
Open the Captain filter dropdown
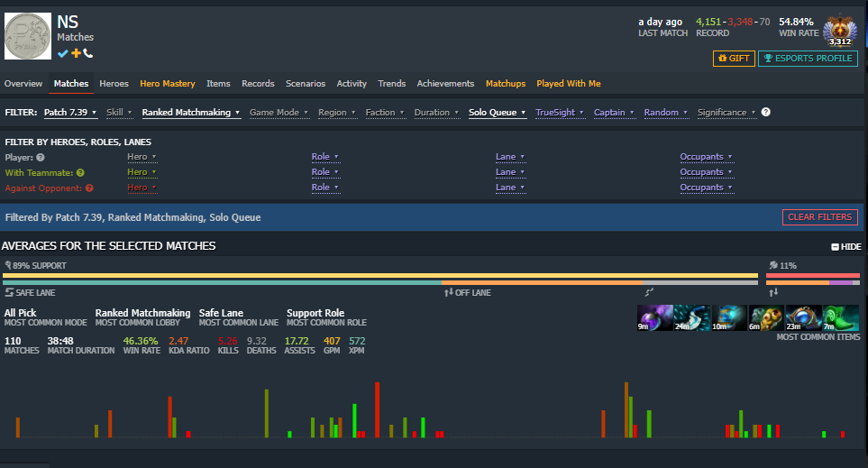point(614,113)
